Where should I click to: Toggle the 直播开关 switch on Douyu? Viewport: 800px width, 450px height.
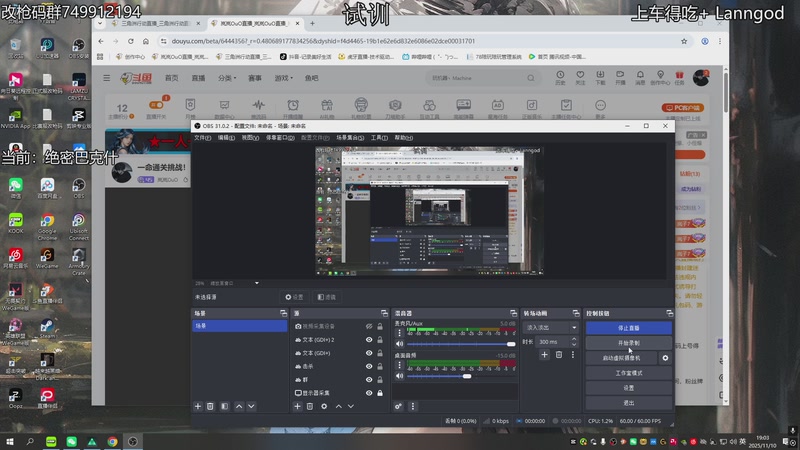point(156,105)
